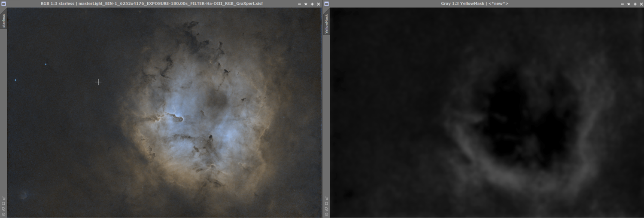Click fit-view square icon in YellowMask window
This screenshot has width=644, height=218.
coord(326,204)
